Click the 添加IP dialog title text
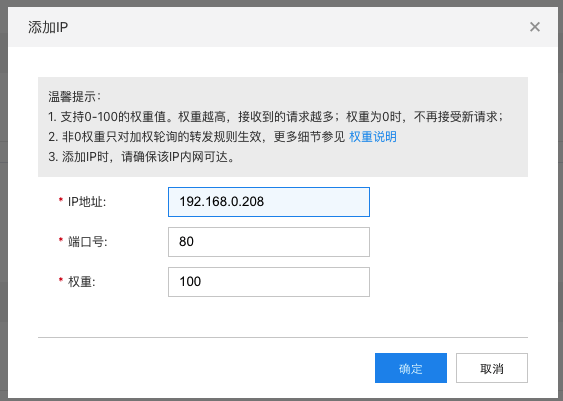563x401 pixels. point(48,27)
